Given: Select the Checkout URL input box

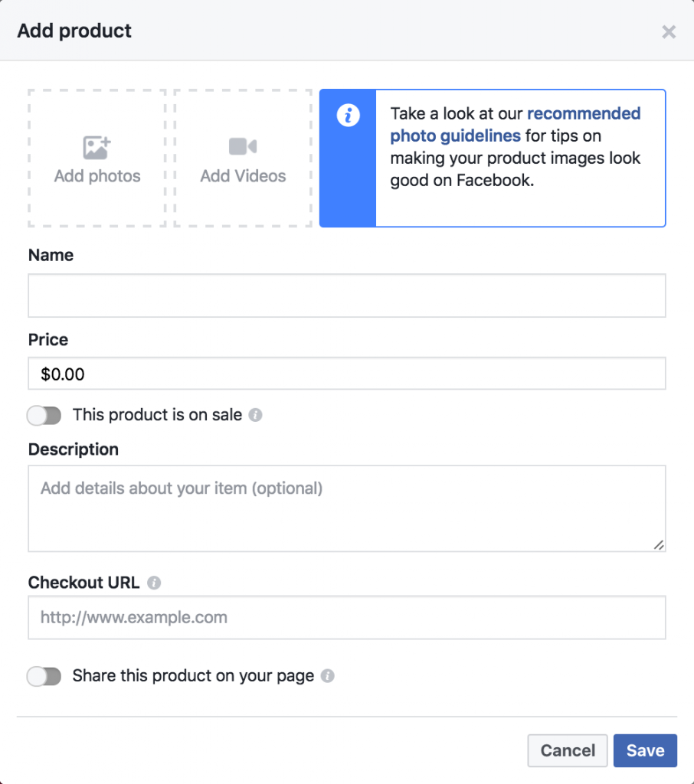Looking at the screenshot, I should 347,618.
